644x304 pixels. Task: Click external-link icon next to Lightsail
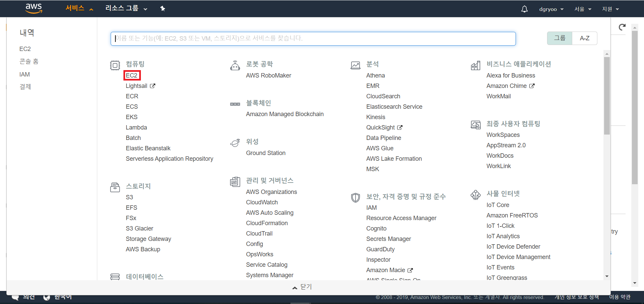tap(152, 86)
